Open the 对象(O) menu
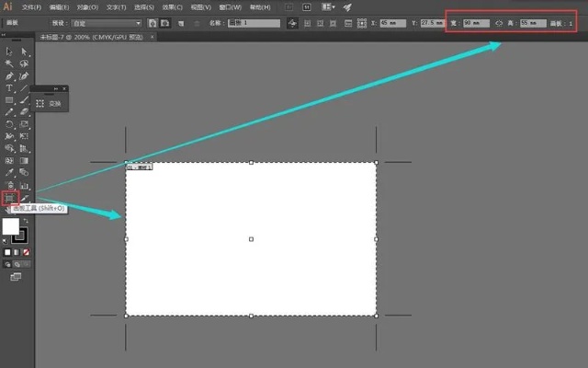 point(87,7)
